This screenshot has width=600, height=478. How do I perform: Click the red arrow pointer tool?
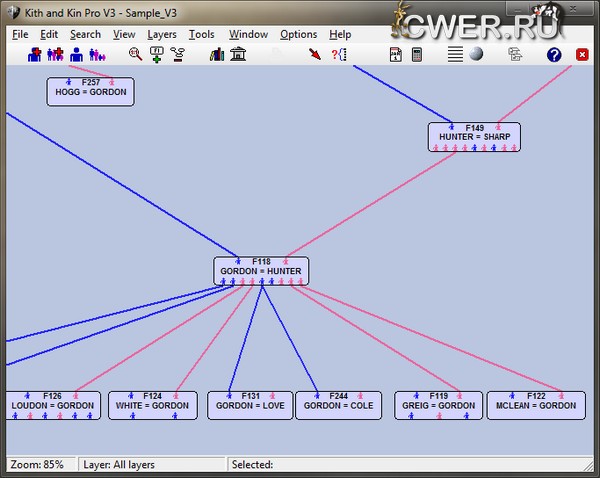pos(315,54)
